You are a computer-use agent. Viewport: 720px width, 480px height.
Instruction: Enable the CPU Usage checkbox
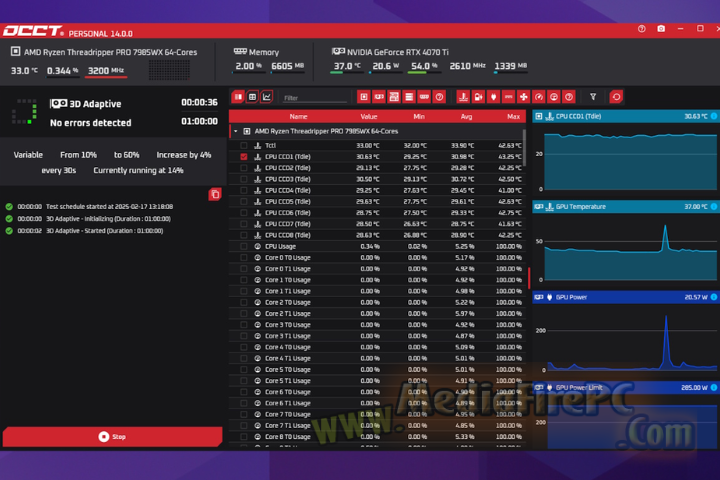click(x=244, y=246)
